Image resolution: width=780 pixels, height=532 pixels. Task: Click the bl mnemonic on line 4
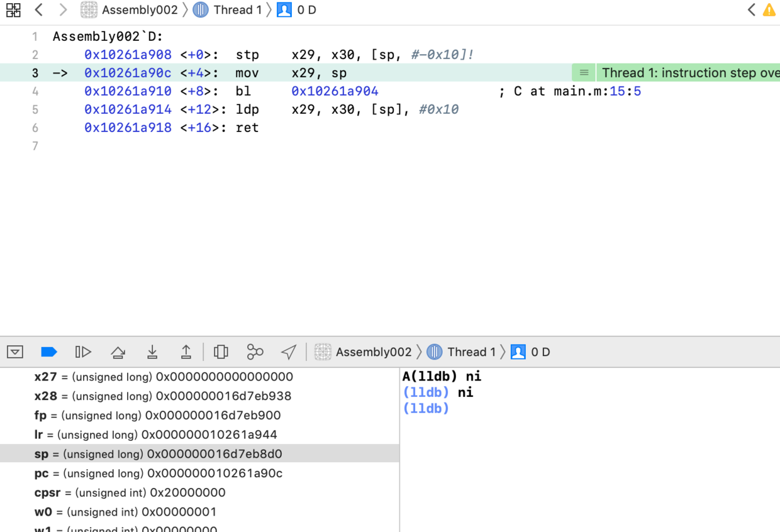pyautogui.click(x=243, y=91)
